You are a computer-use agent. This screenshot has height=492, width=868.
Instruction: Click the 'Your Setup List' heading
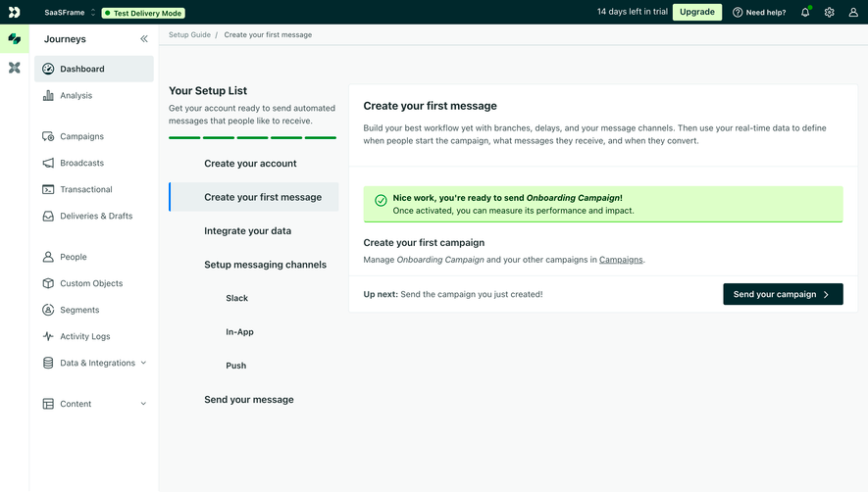pyautogui.click(x=208, y=91)
